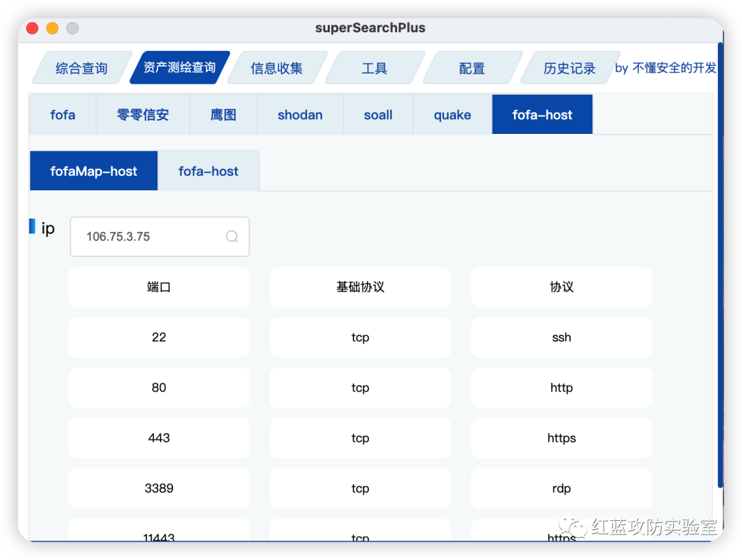Click the tcp cell in the port 80 row
The height and width of the screenshot is (560, 742).
click(360, 388)
